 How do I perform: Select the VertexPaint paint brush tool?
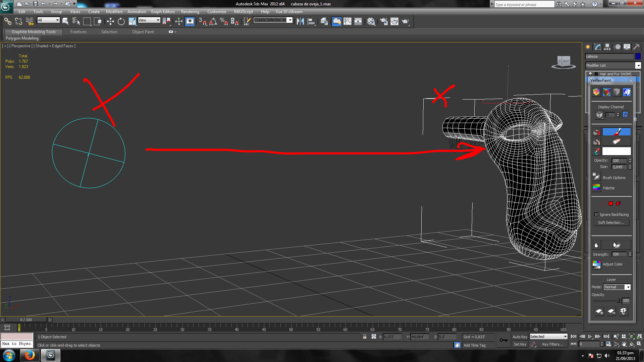[x=616, y=132]
